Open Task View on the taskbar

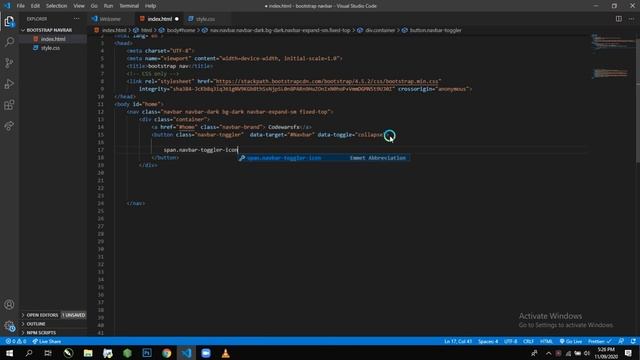[48, 353]
